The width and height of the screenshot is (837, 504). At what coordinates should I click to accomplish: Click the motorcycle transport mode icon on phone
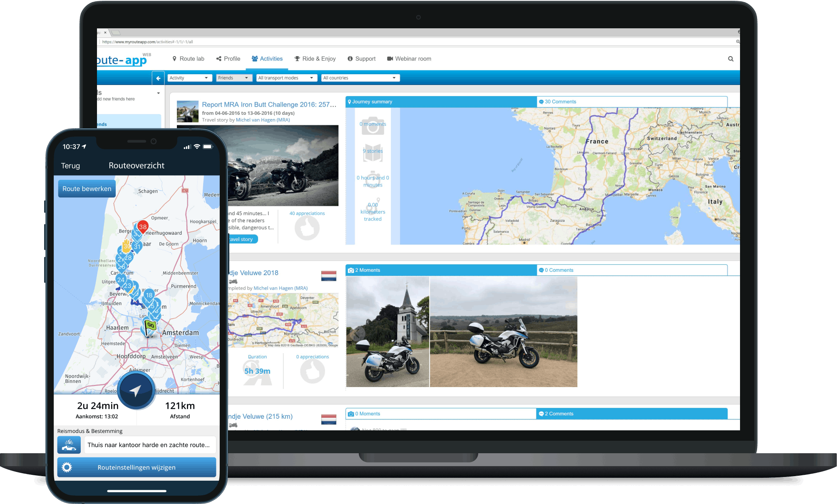[69, 444]
